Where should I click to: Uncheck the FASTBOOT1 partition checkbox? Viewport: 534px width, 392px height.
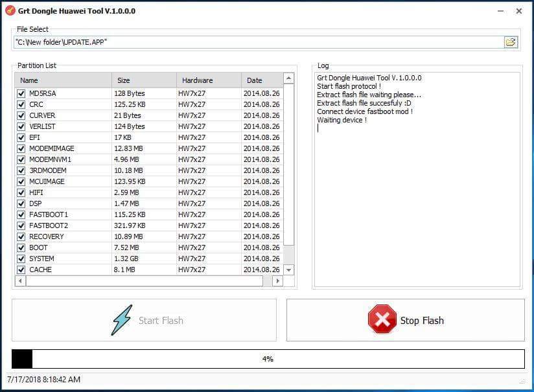tap(21, 214)
